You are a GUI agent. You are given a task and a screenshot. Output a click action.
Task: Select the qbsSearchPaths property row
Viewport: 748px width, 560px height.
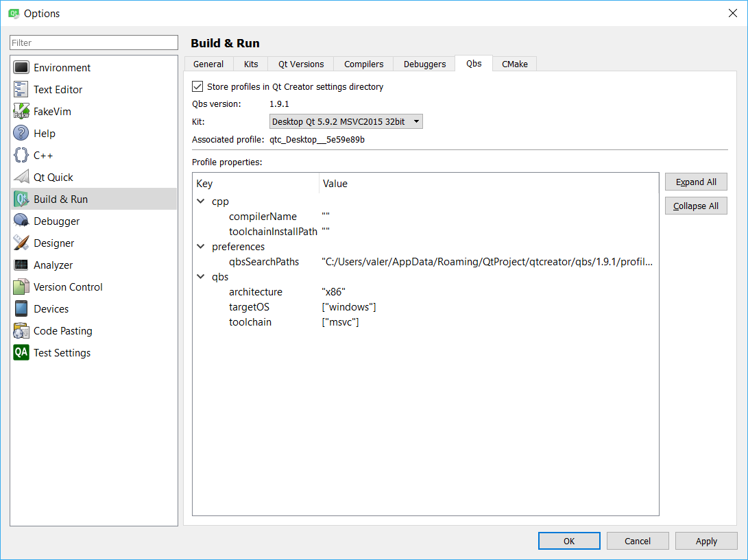coord(264,262)
